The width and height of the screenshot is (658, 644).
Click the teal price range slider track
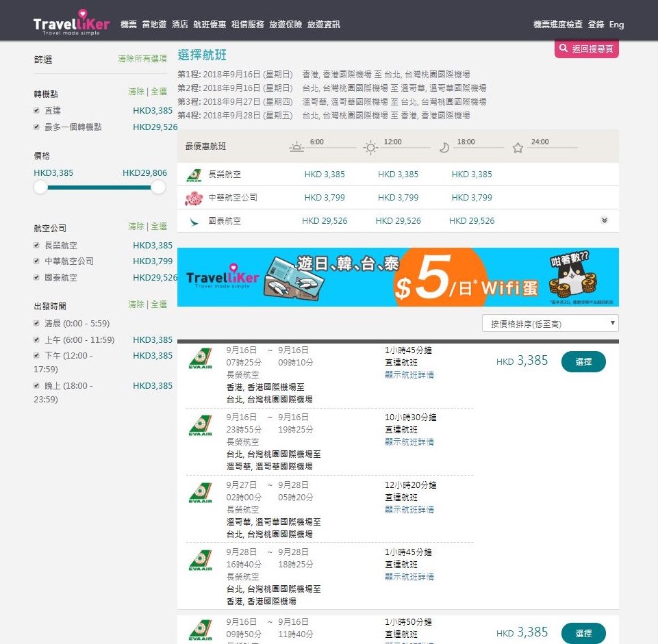click(99, 188)
